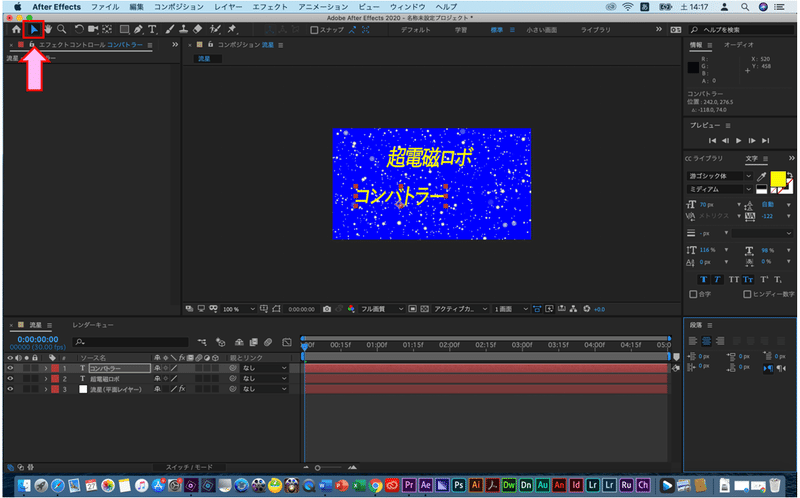The image size is (800, 498).
Task: Toggle All Caps TT button
Action: [x=734, y=280]
